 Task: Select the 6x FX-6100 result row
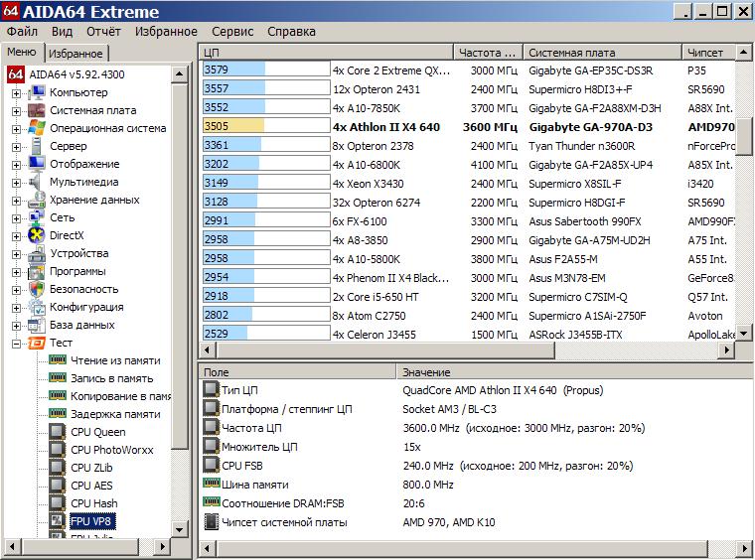tap(469, 221)
